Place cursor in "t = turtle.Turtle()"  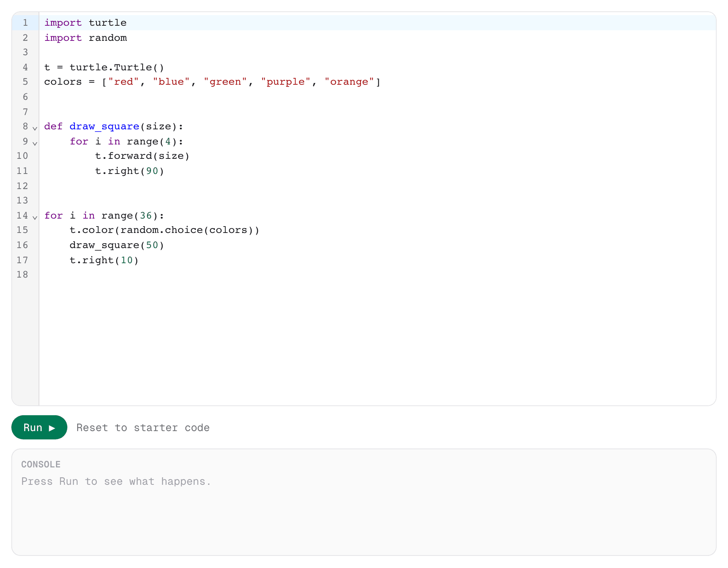click(104, 67)
